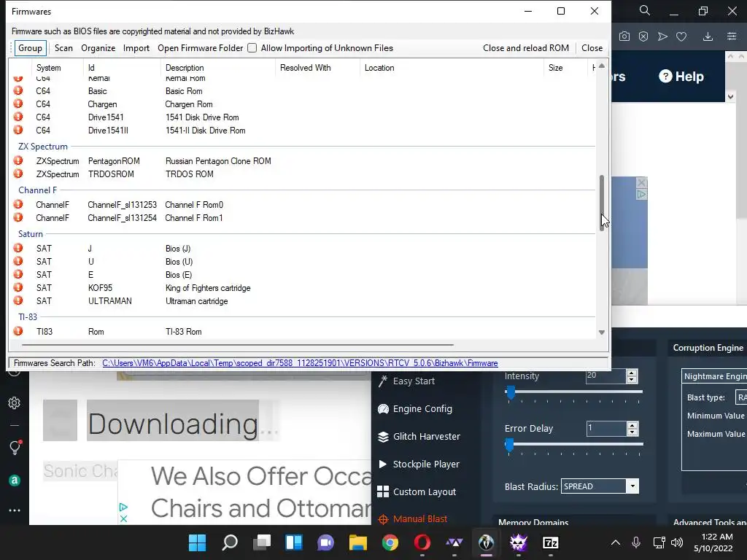Sort by the Description column header

coord(185,68)
